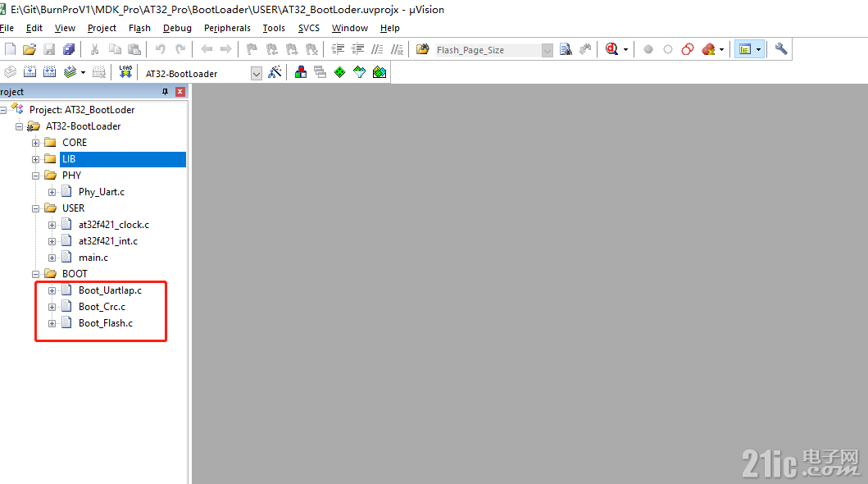This screenshot has height=484, width=868.
Task: Click the Save icon
Action: coord(49,50)
